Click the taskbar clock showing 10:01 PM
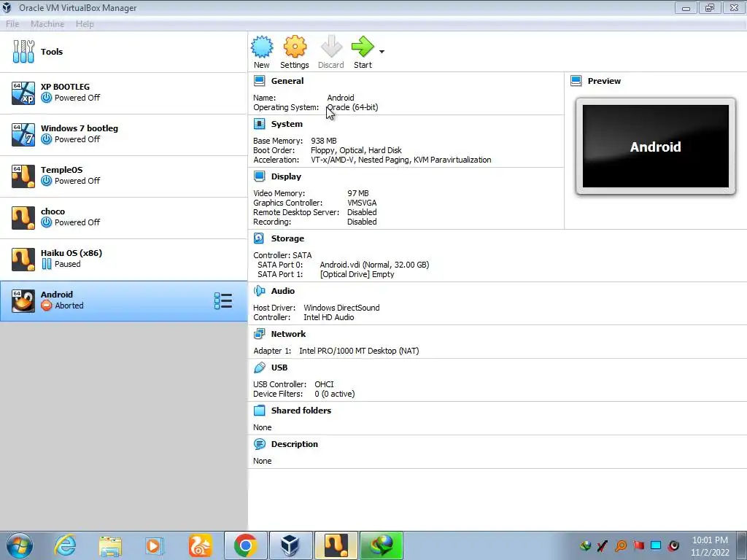 coord(710,540)
